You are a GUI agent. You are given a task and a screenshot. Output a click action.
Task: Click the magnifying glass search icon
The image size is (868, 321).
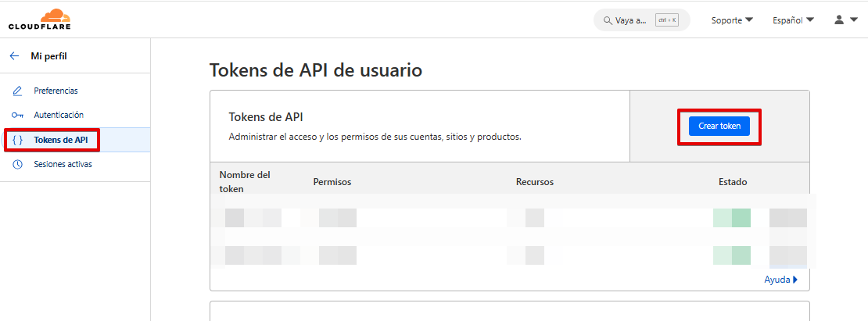pyautogui.click(x=607, y=20)
